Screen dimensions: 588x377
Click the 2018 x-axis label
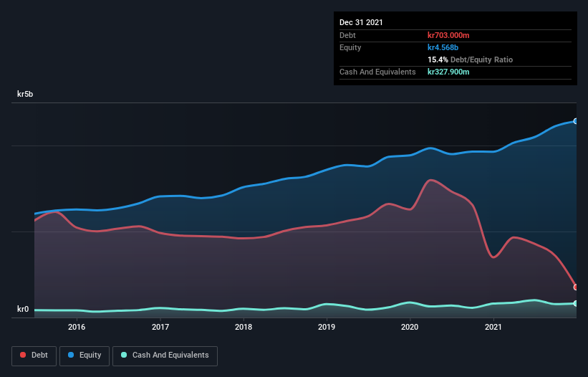click(x=244, y=327)
